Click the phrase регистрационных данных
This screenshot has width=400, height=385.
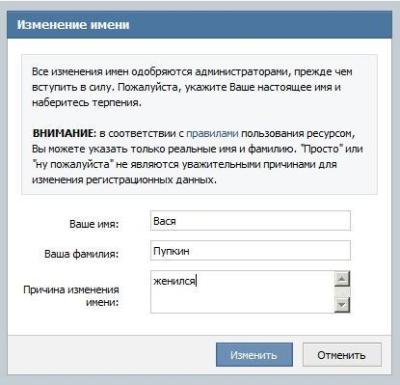coord(151,180)
